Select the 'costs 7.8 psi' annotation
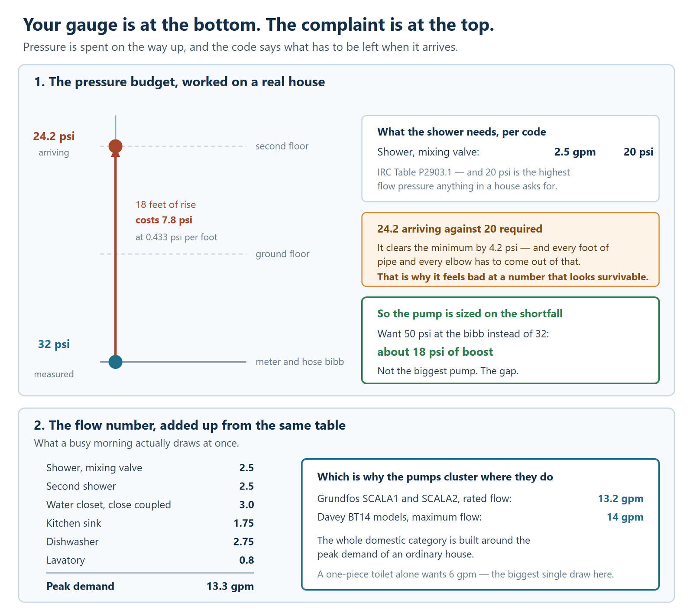The width and height of the screenshot is (693, 616). click(x=164, y=220)
